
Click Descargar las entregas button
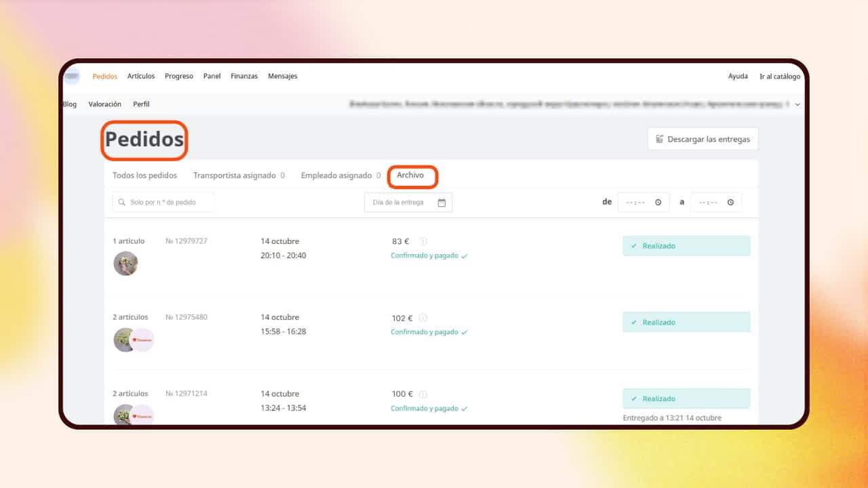coord(703,139)
